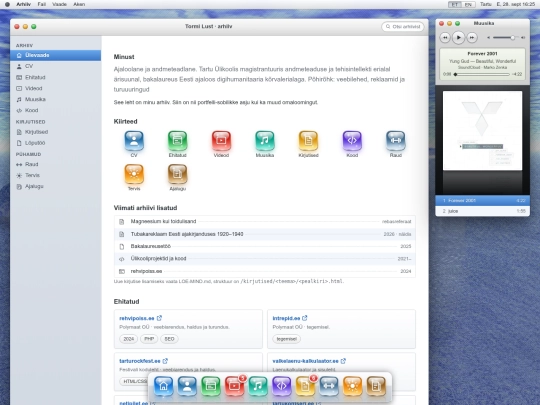
Task: Switch language to EN in menu bar
Action: [x=468, y=4]
